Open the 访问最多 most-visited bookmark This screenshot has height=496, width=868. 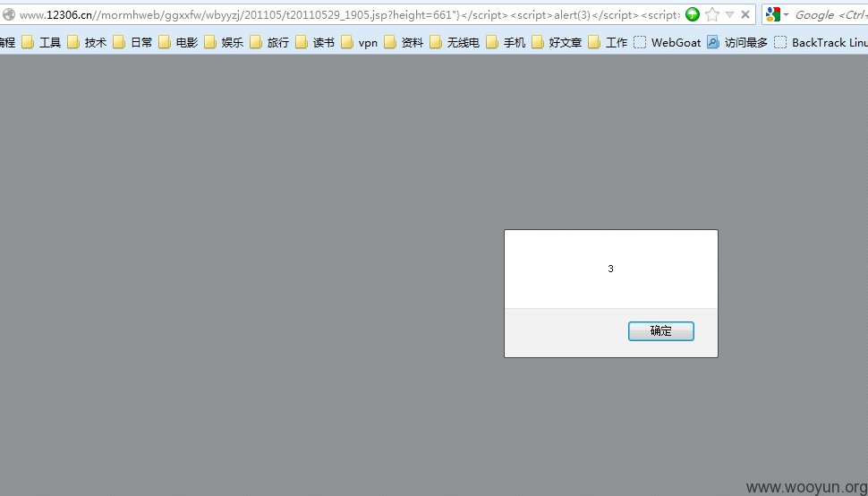click(x=737, y=42)
